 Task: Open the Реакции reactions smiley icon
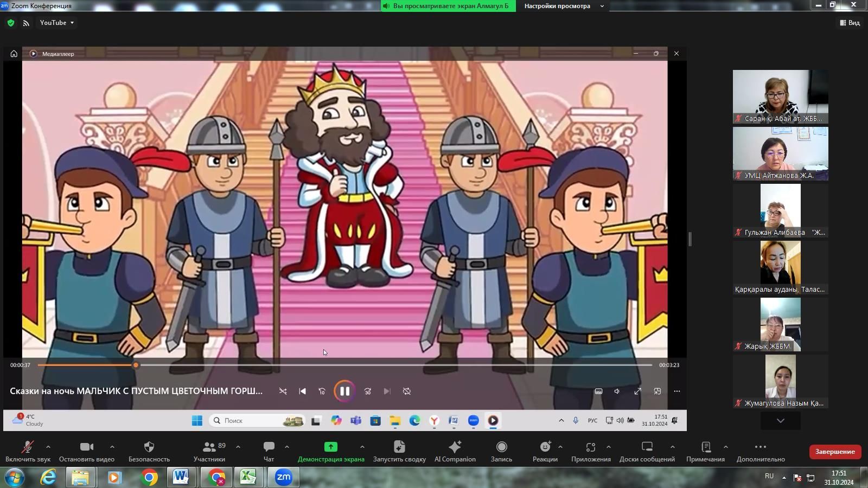click(x=545, y=447)
